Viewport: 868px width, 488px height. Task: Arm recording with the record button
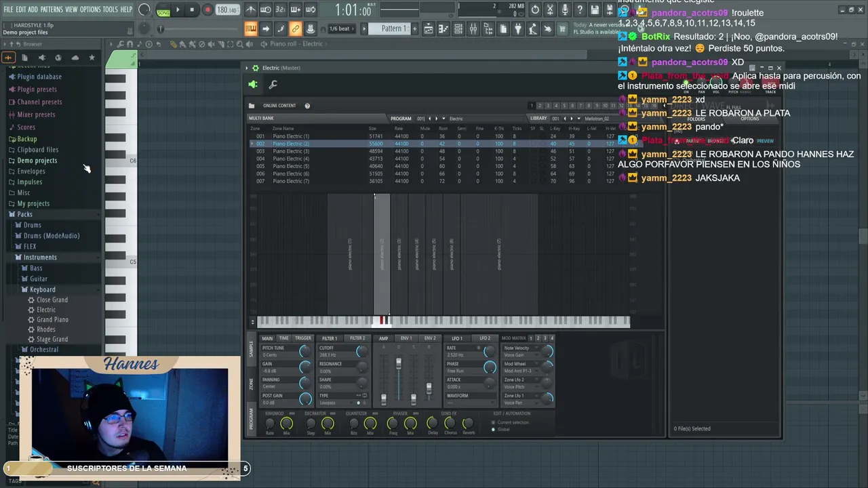tap(208, 10)
